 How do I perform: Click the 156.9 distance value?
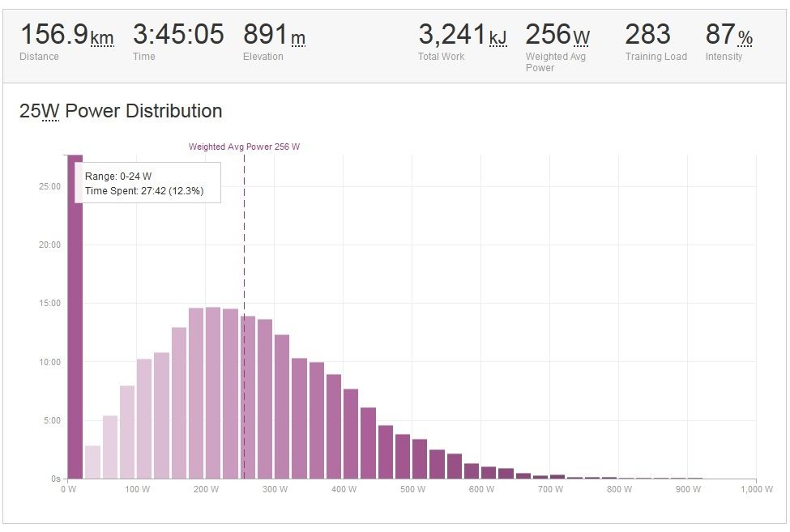(x=53, y=35)
